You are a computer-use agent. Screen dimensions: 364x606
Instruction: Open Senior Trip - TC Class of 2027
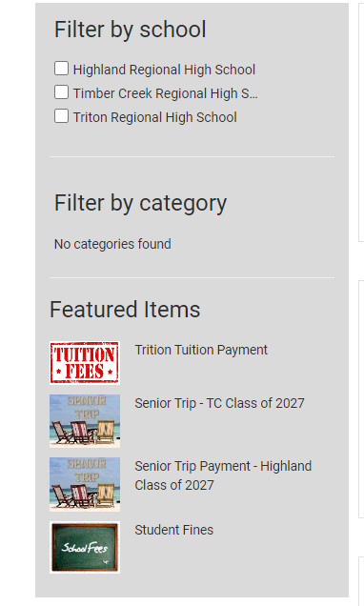tap(219, 403)
